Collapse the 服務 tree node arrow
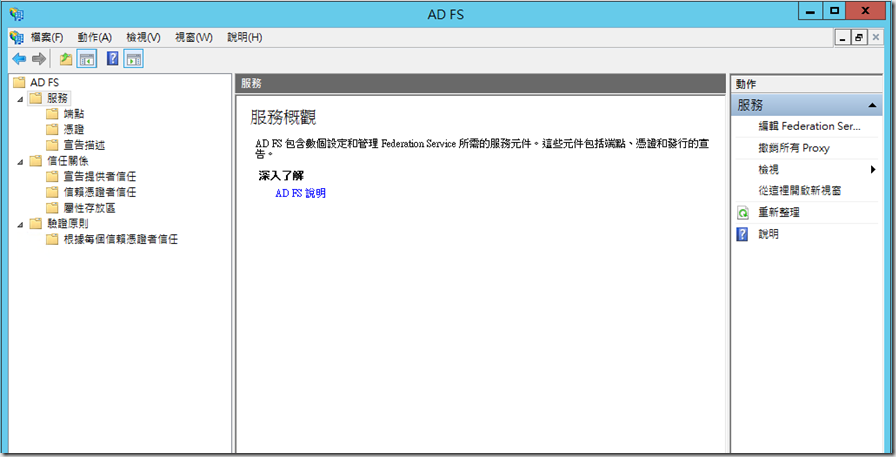This screenshot has width=896, height=457. [x=19, y=98]
